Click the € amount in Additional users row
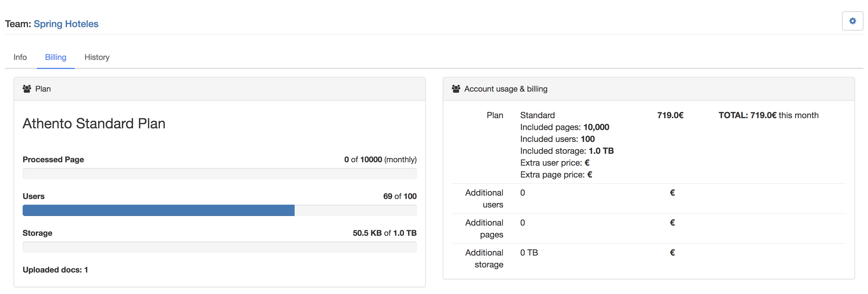This screenshot has height=294, width=868. [x=672, y=193]
